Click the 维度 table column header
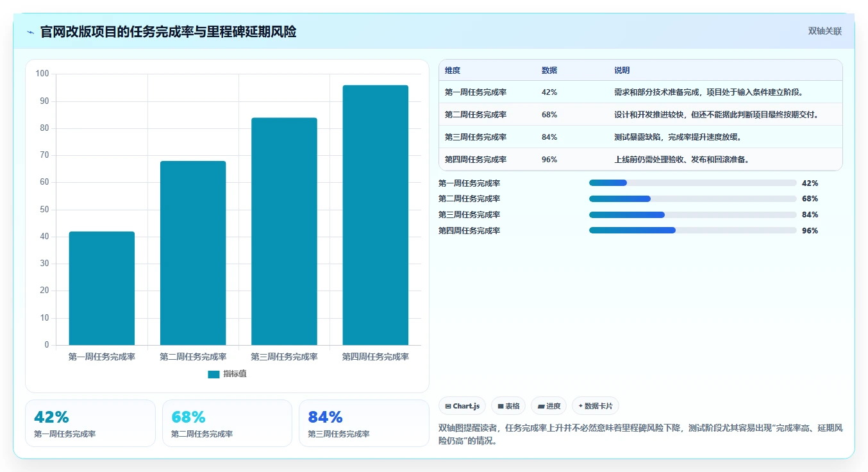 pos(453,71)
